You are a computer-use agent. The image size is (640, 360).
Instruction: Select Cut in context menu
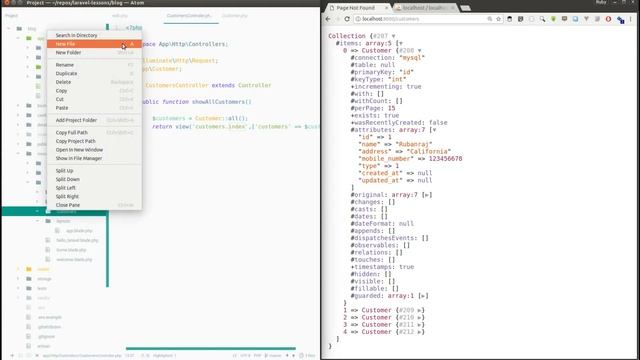(94, 99)
